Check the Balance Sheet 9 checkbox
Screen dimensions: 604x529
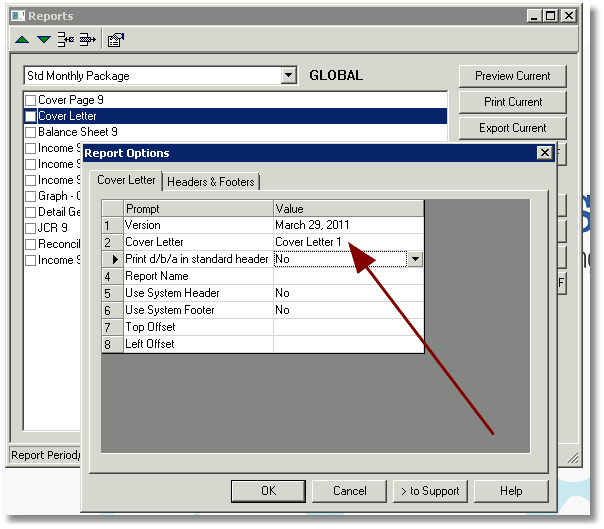click(x=30, y=133)
